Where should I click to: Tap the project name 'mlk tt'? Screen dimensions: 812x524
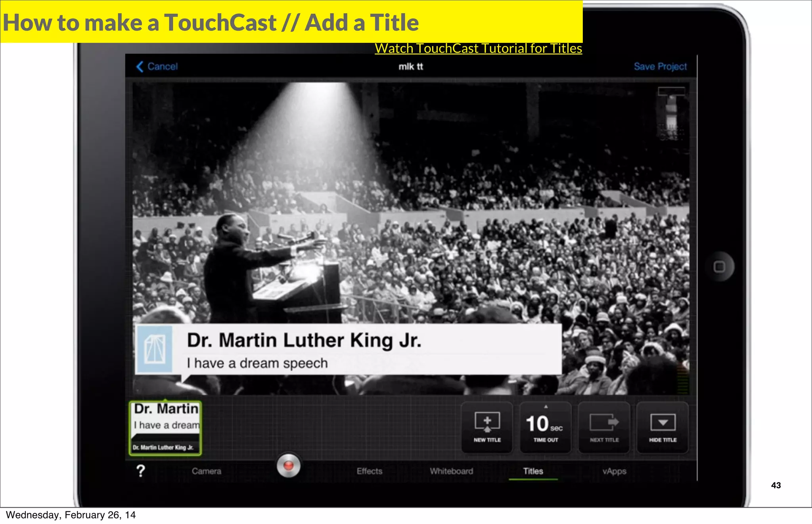click(x=411, y=67)
